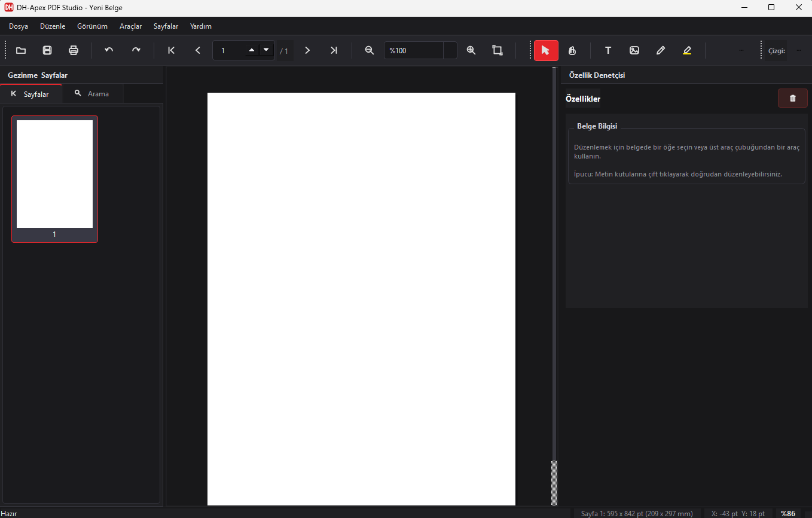
Task: Zoom out with the minus magnifier
Action: pos(370,51)
